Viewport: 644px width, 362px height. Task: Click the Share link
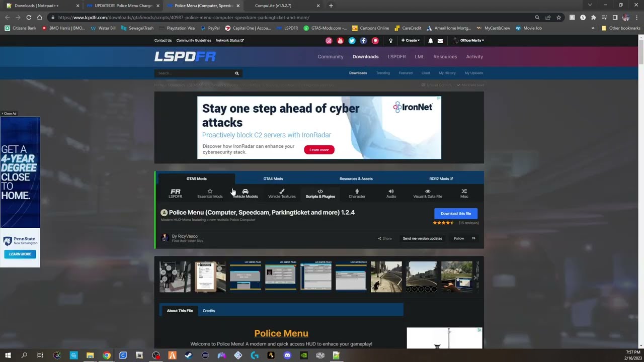coord(385,239)
